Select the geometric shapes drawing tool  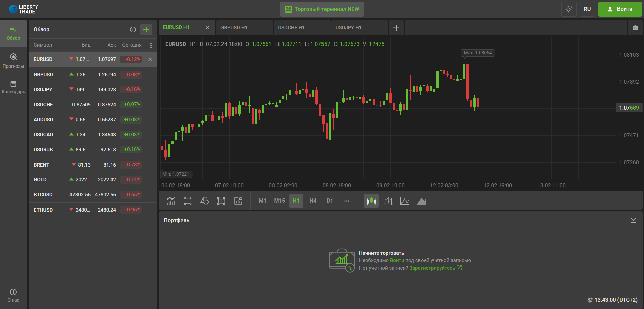[x=204, y=201]
